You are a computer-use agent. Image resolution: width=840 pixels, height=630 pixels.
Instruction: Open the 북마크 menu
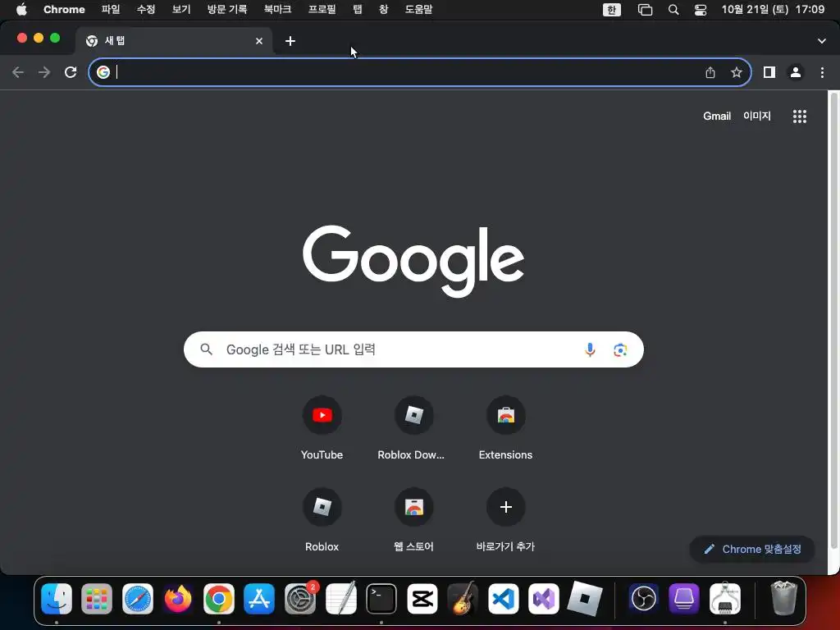click(277, 9)
